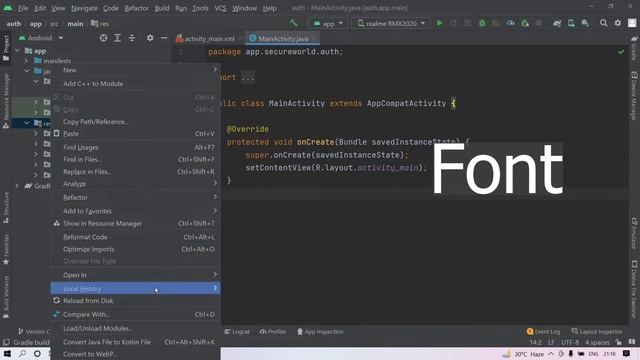
Task: Open the realme RMX2020 device dropdown
Action: point(391,23)
